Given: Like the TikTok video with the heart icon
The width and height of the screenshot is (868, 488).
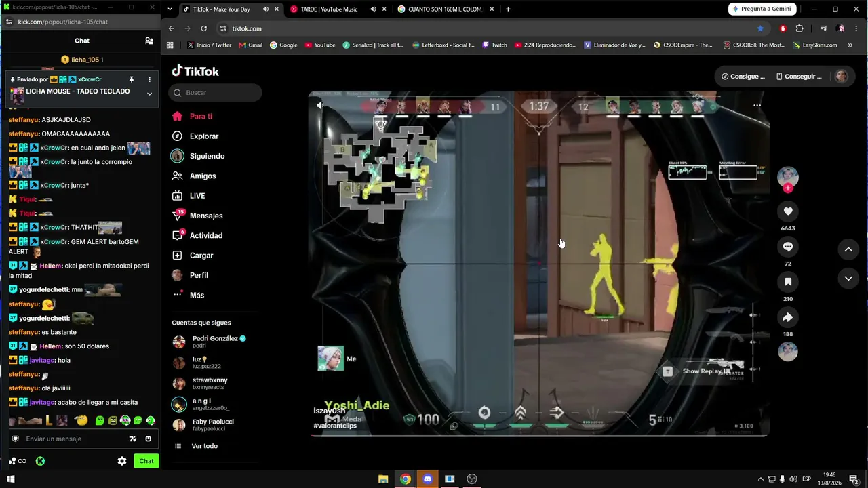Looking at the screenshot, I should tap(787, 211).
